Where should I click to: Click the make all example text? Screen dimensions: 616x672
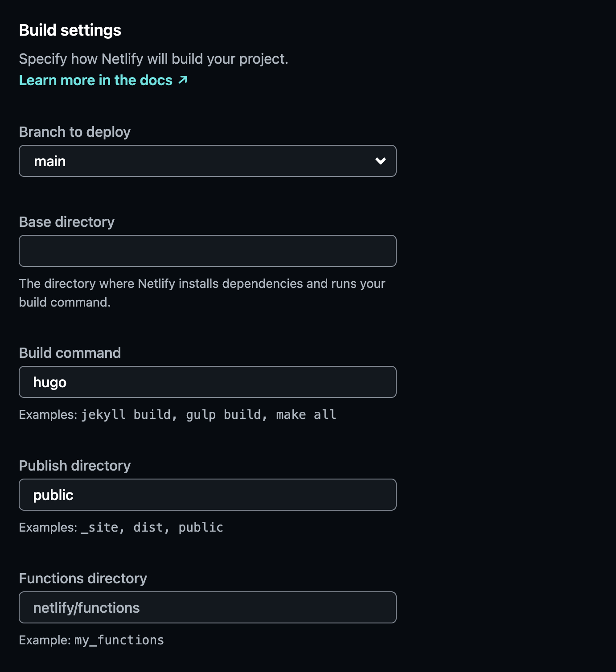[x=306, y=414]
